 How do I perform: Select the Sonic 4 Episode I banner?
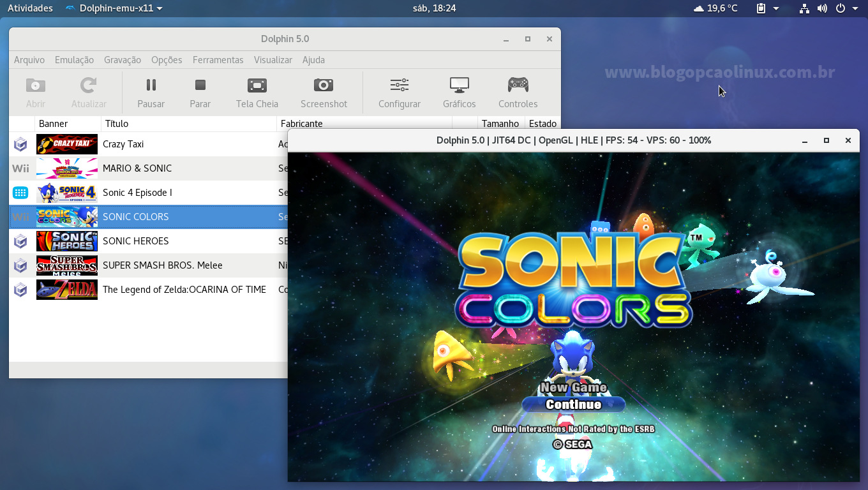[x=67, y=193]
